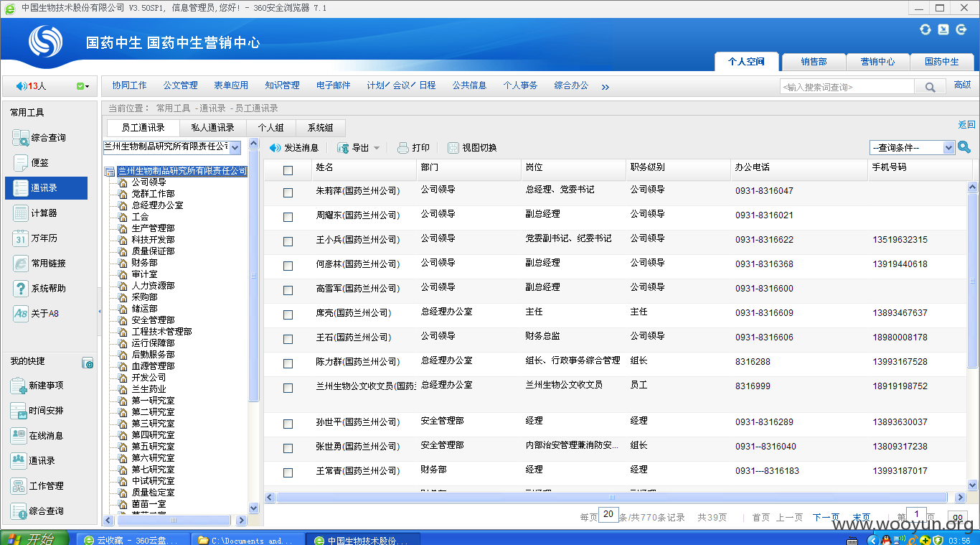This screenshot has height=545, width=980.
Task: Check the box for 朱莉萍
Action: pyautogui.click(x=288, y=192)
